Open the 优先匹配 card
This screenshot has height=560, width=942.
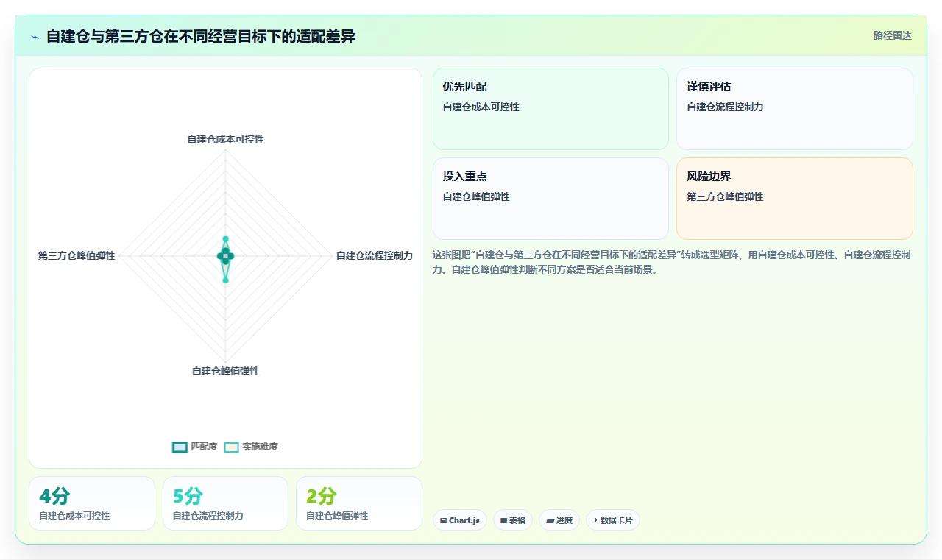point(550,109)
